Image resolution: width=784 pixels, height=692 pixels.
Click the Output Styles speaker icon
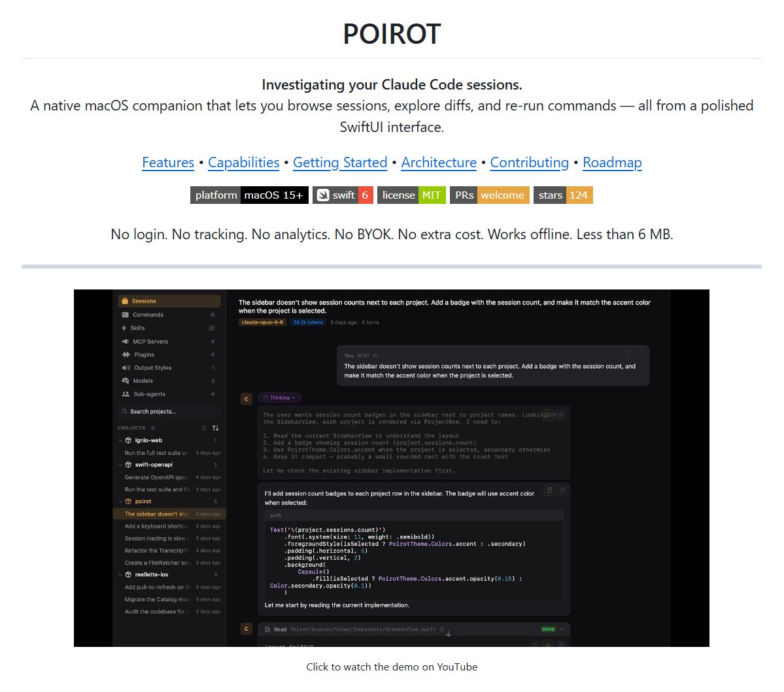[126, 368]
